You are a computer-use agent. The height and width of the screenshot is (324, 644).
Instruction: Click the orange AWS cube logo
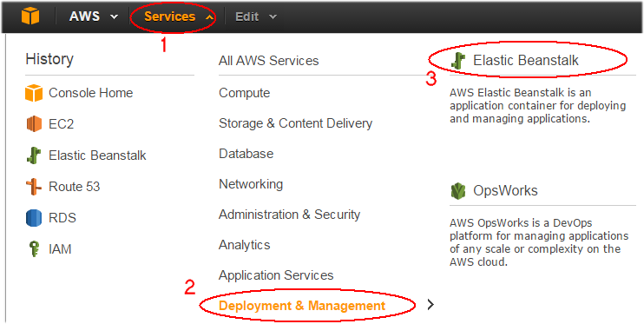[30, 17]
